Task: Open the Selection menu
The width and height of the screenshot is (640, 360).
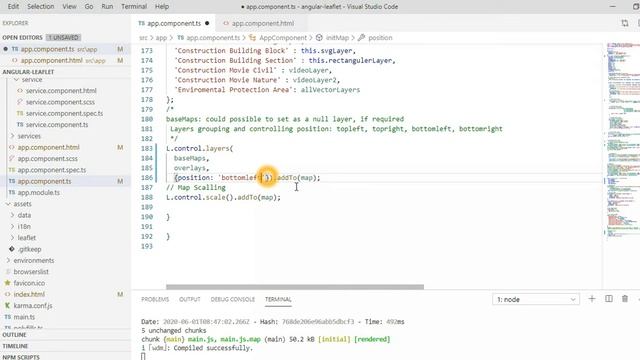Action: point(40,7)
